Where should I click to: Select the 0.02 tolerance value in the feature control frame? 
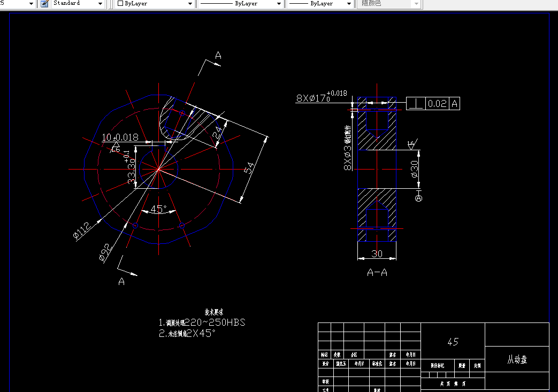click(x=437, y=104)
